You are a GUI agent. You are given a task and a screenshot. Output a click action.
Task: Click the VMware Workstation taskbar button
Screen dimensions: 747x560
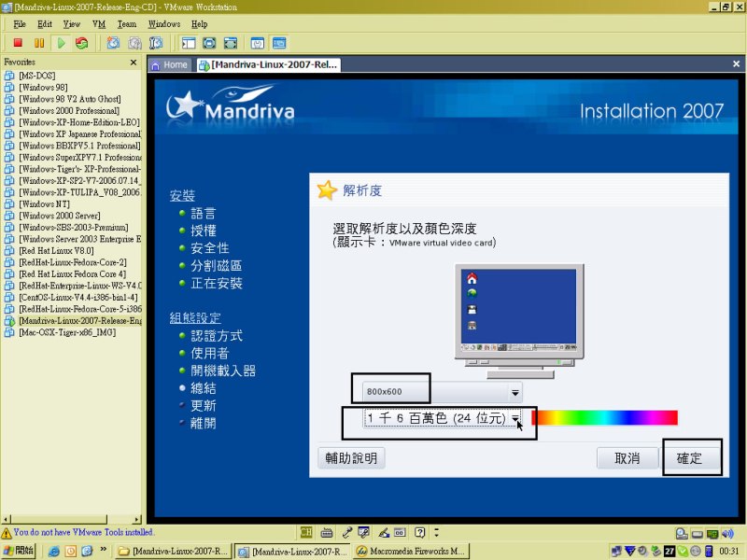(293, 552)
